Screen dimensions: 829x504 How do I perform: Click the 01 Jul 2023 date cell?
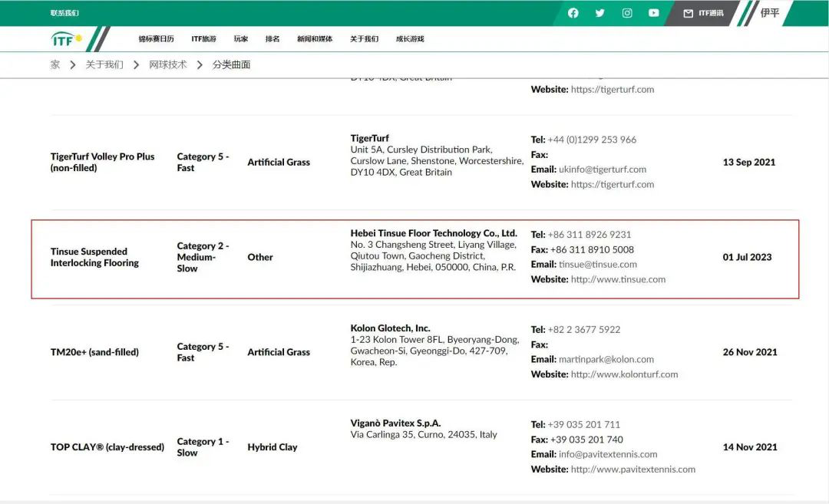[747, 257]
